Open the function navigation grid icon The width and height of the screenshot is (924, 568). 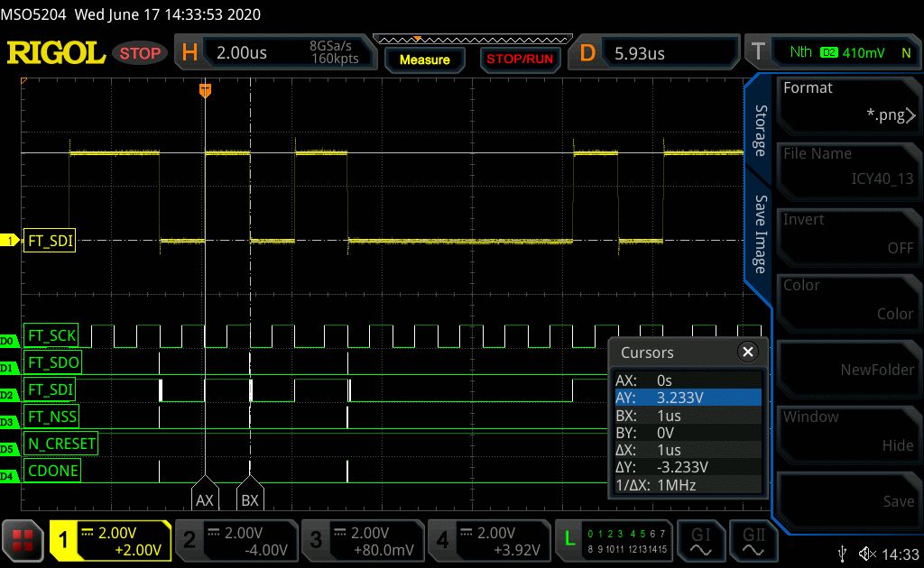(x=24, y=540)
